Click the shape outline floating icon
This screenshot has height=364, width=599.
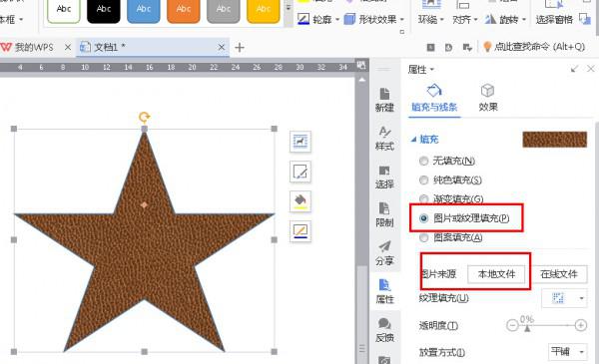click(x=300, y=231)
